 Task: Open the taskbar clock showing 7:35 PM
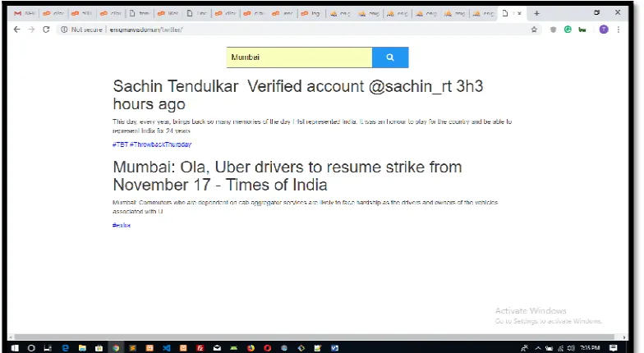tap(590, 348)
